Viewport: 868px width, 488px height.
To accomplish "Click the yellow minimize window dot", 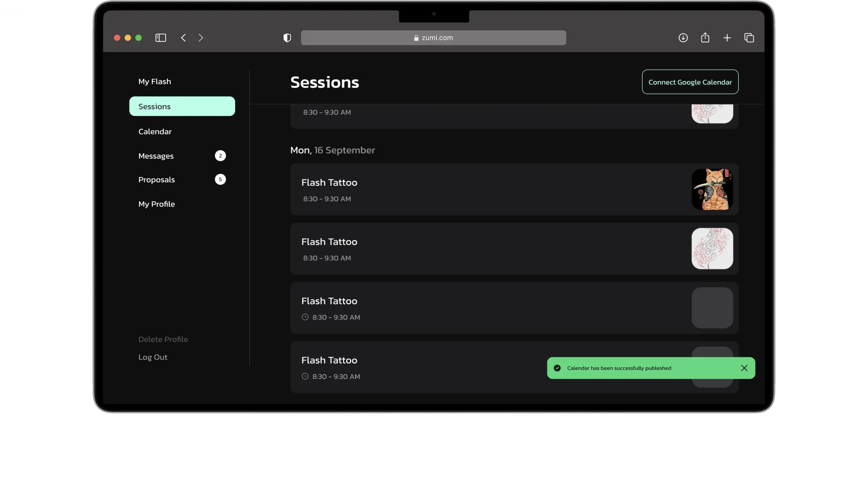I will tap(128, 38).
